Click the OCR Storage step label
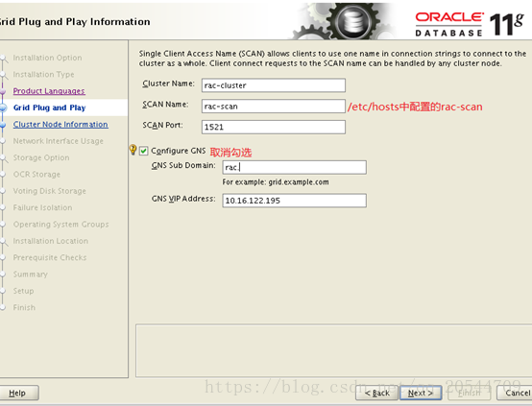The image size is (532, 406). [x=36, y=174]
